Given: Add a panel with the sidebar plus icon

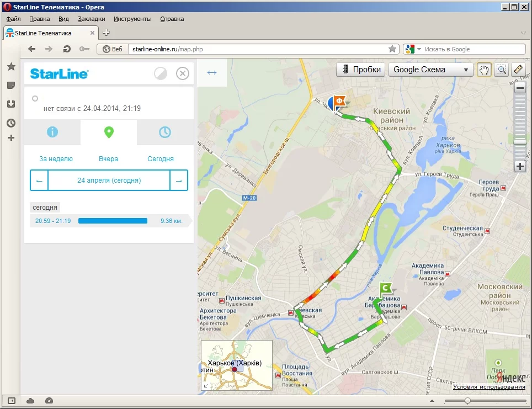Looking at the screenshot, I should click(x=11, y=138).
